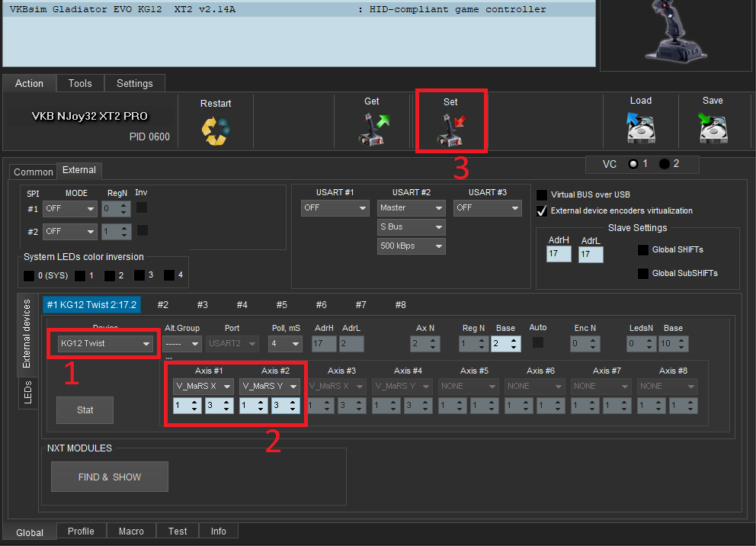Open the Profile bottom tab

[x=81, y=531]
